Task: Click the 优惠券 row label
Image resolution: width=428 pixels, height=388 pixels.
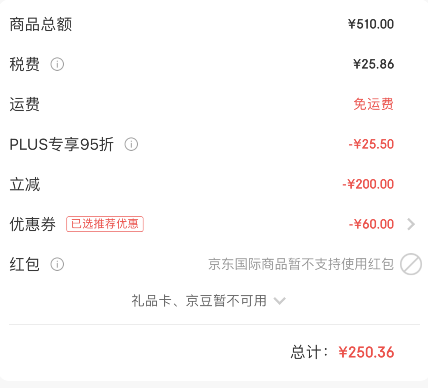Action: click(x=33, y=224)
